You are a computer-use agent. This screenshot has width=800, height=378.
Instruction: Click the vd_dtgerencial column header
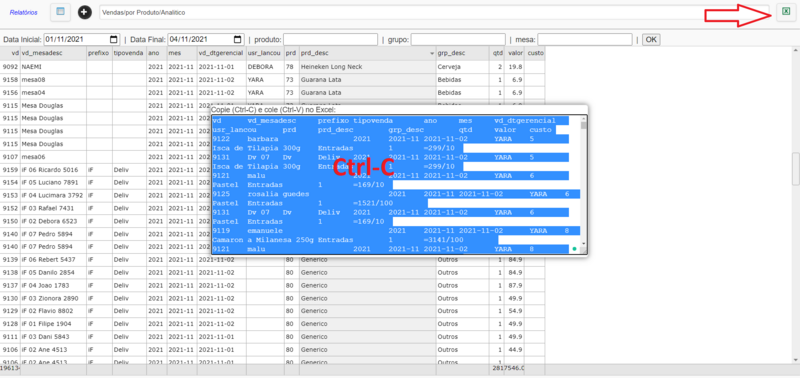click(221, 53)
